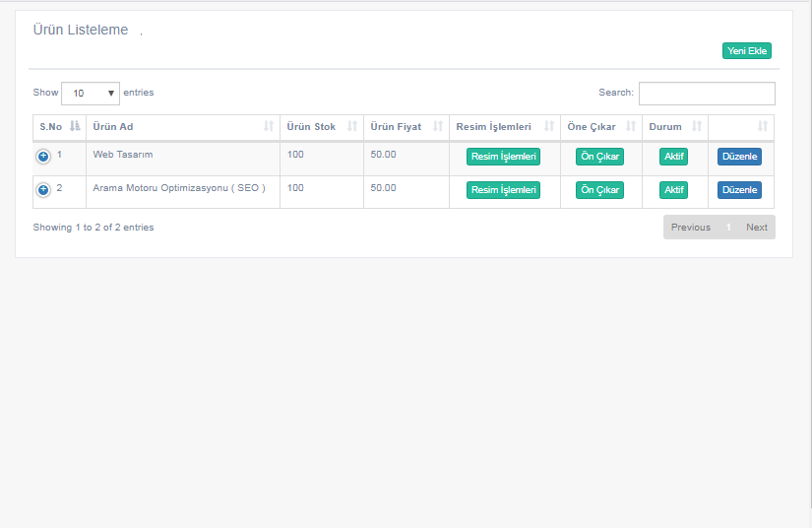Click the Öne Çıkar column header label
Image resolution: width=812 pixels, height=528 pixels.
[592, 127]
